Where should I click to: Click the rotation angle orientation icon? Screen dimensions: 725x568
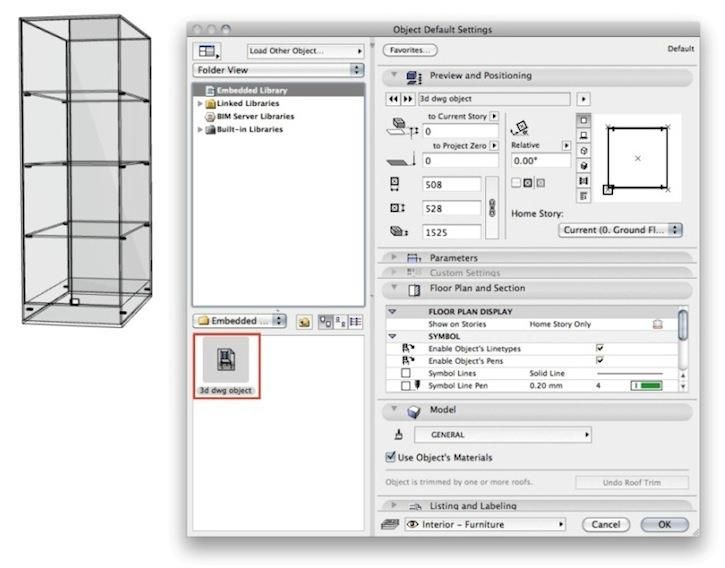[x=520, y=128]
